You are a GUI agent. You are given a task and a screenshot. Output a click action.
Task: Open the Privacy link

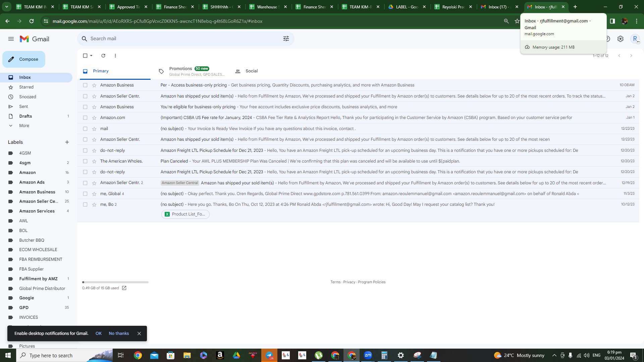pyautogui.click(x=349, y=282)
